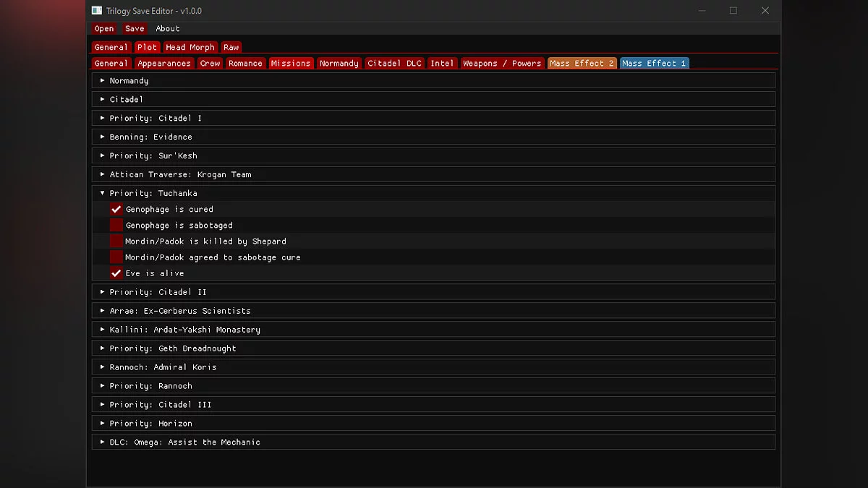
Task: Switch to the Crew tab
Action: [210, 63]
